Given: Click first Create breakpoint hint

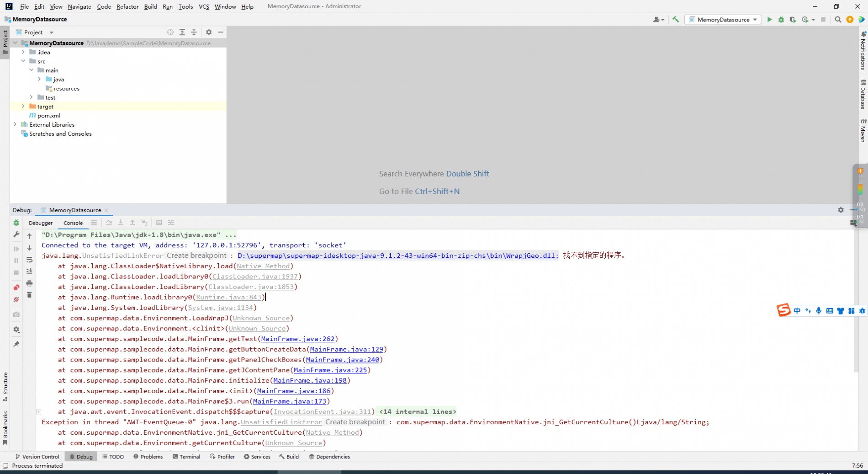Looking at the screenshot, I should [197, 256].
